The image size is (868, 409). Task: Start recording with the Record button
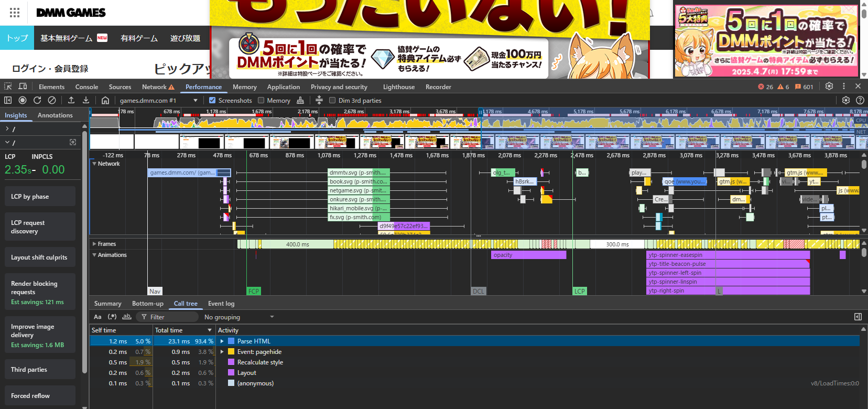(x=23, y=100)
